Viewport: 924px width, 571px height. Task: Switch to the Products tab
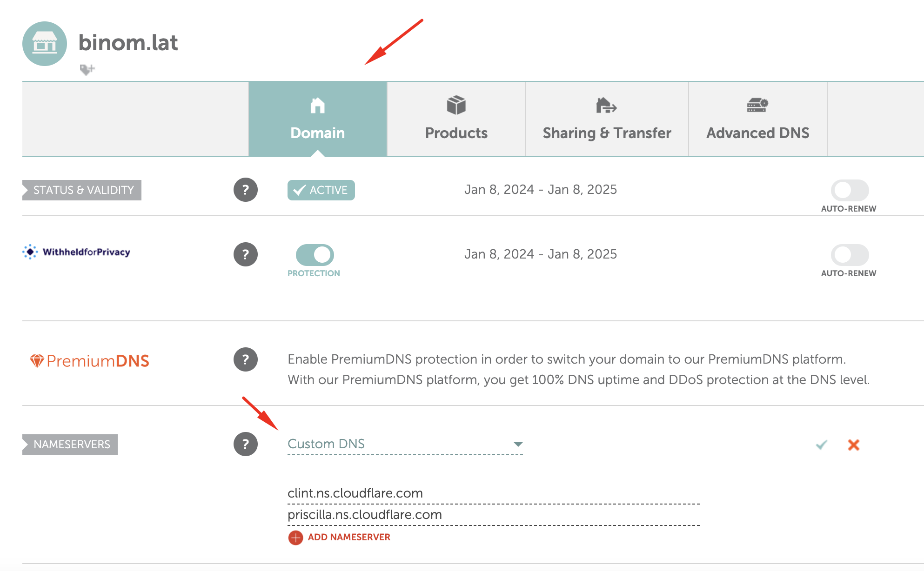[456, 119]
